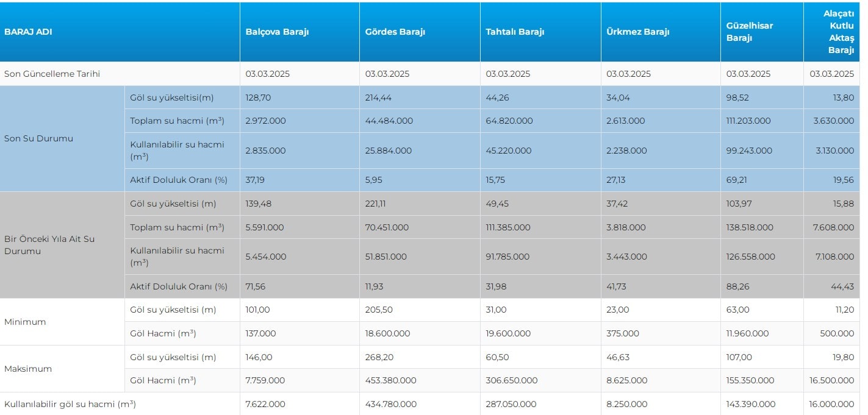This screenshot has width=868, height=415.
Task: Click Gördes maximum lake volume 453.380.000
Action: coord(390,380)
